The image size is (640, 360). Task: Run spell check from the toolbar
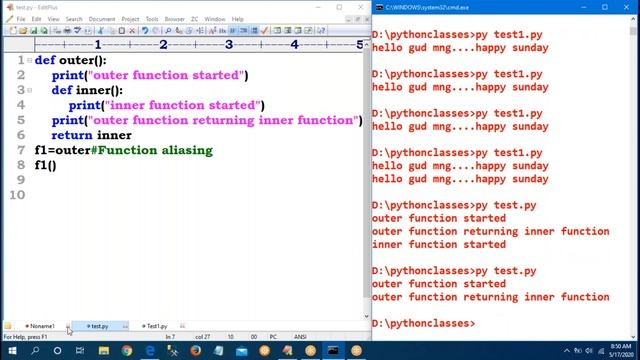coord(78,31)
